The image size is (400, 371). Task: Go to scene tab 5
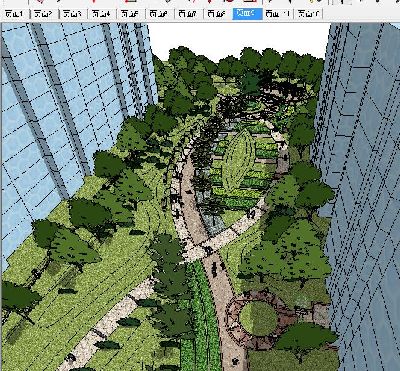coord(131,14)
